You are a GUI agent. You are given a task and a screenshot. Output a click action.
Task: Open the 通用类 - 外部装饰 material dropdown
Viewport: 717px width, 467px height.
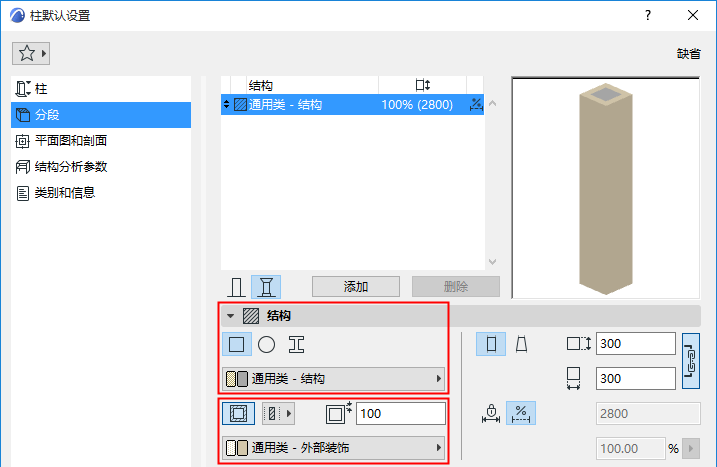coord(333,448)
